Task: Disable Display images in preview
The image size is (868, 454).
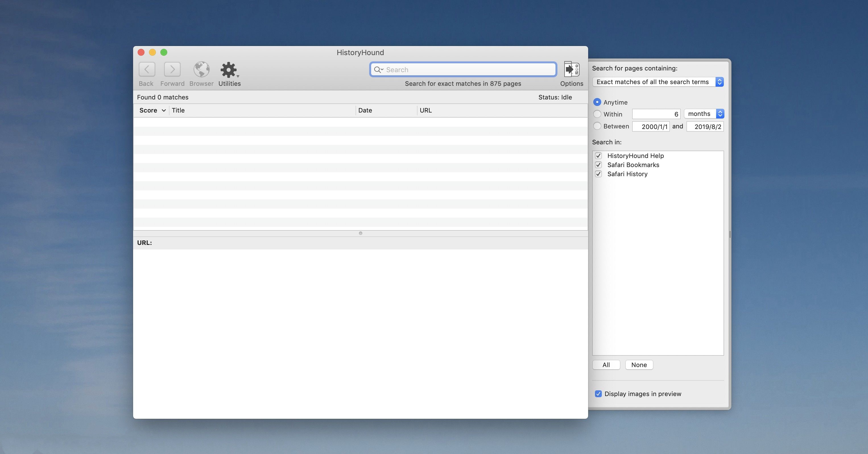Action: [x=598, y=394]
